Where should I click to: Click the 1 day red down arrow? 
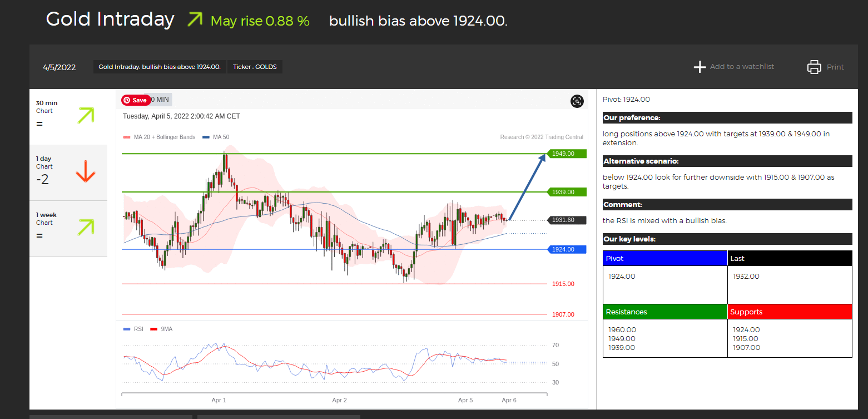[86, 171]
